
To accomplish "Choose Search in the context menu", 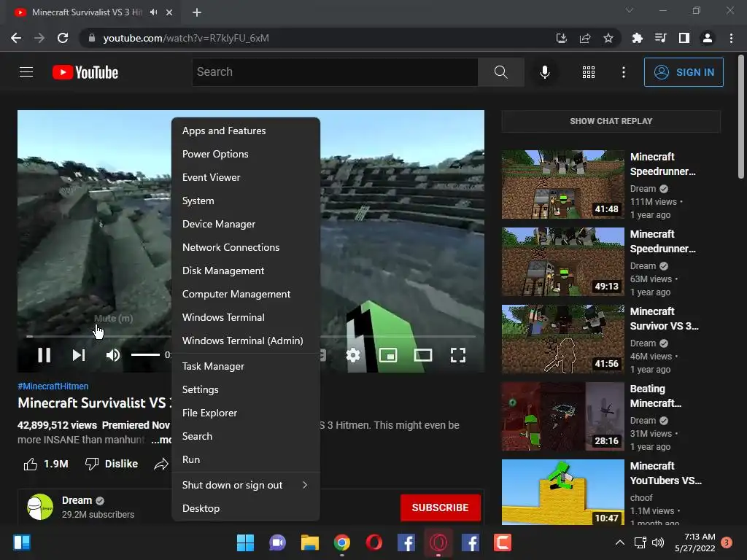I will click(x=245, y=436).
